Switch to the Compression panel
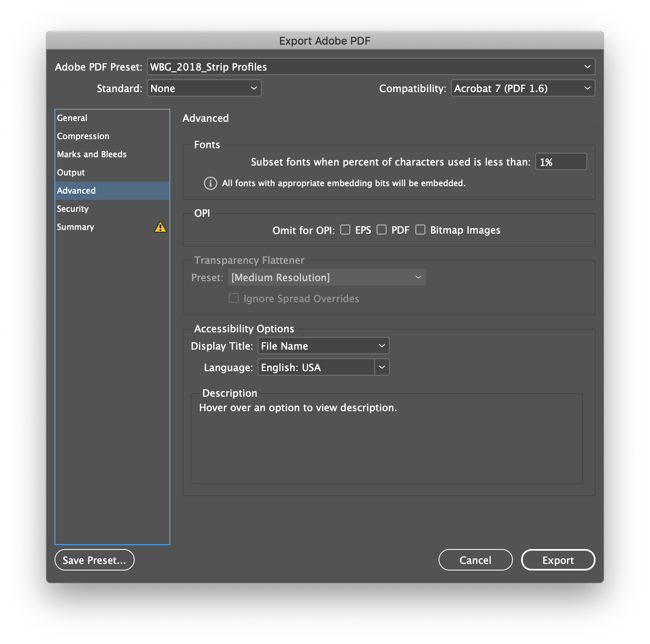Screen dimensions: 650x644 112,136
